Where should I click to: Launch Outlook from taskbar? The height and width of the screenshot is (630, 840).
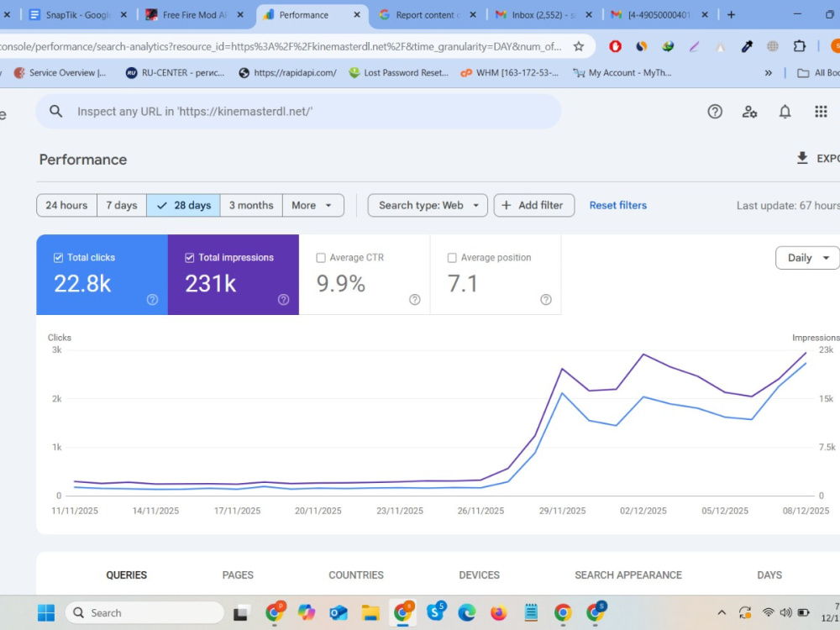click(x=338, y=612)
